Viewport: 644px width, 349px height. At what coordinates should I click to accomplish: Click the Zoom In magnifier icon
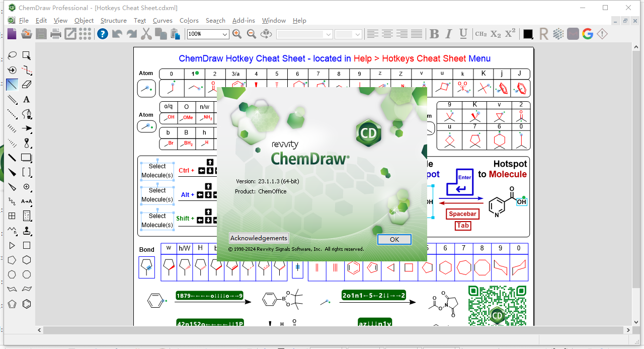pos(236,34)
